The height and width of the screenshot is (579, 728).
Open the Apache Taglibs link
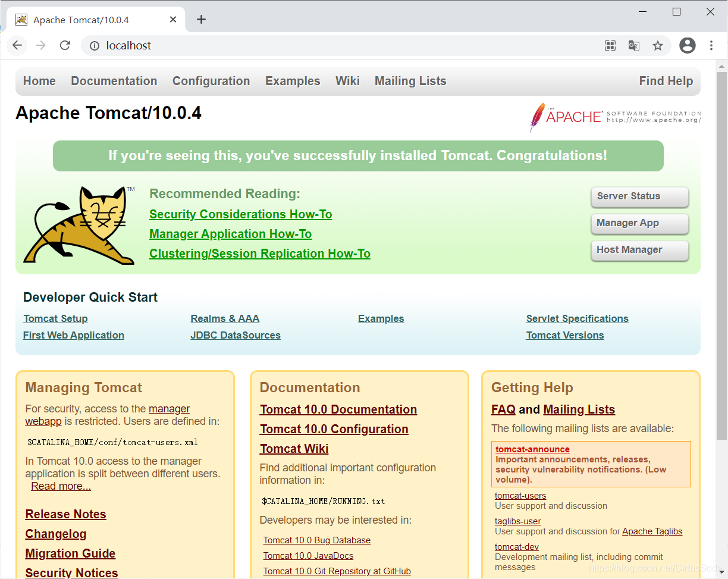tap(652, 531)
